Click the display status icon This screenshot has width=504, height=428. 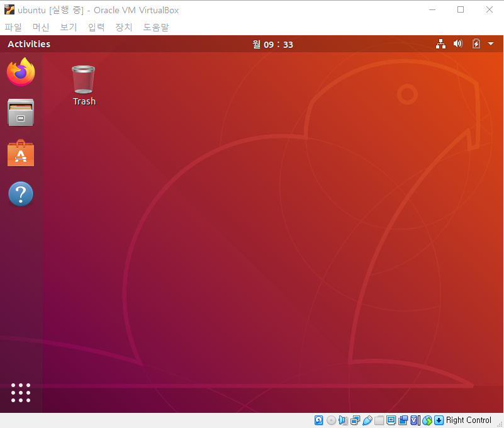[391, 420]
